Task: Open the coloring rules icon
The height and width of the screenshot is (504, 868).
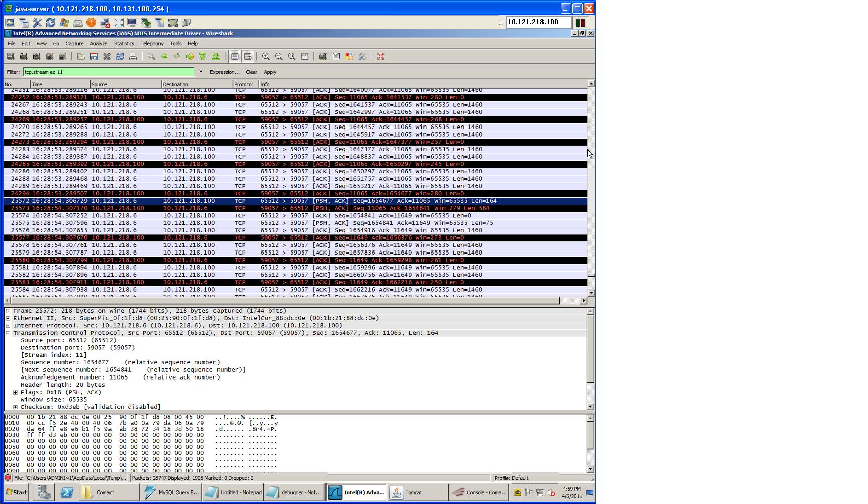Action: click(349, 57)
